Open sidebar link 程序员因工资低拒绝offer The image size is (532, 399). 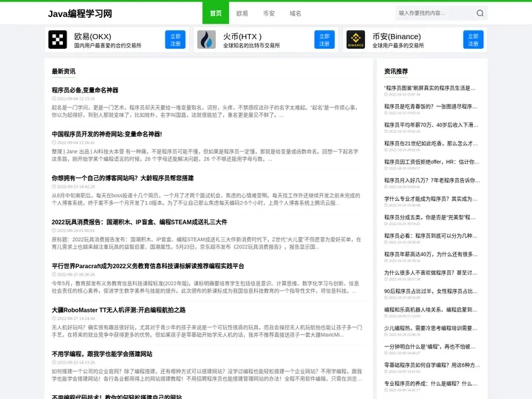pos(432,162)
